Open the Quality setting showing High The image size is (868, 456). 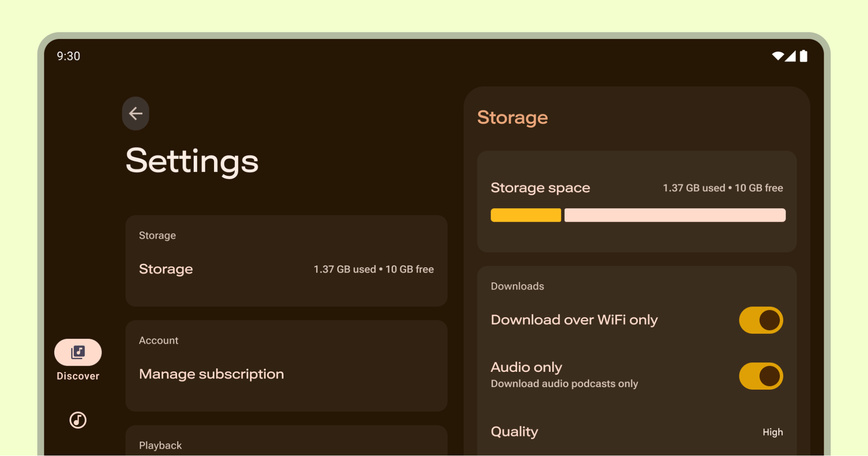(x=637, y=432)
